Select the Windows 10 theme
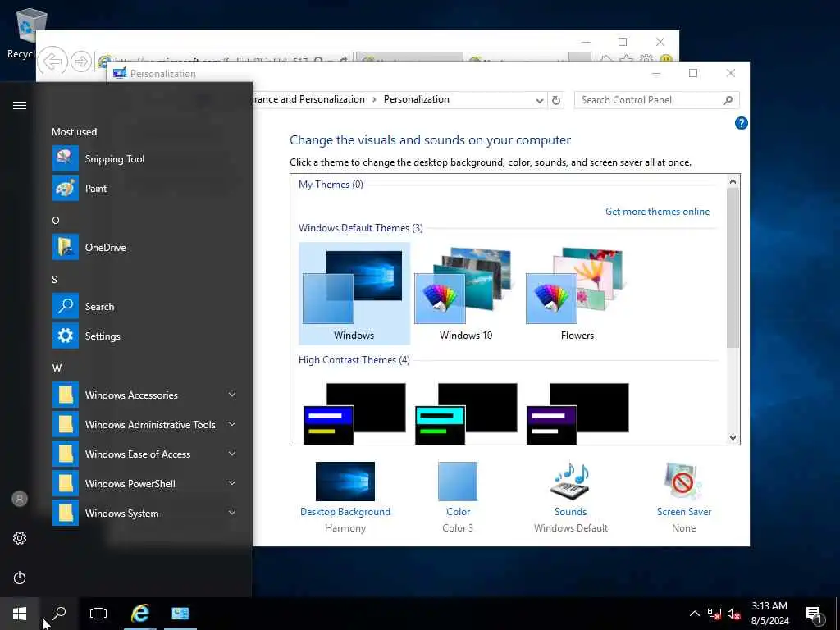840x630 pixels. [x=466, y=294]
